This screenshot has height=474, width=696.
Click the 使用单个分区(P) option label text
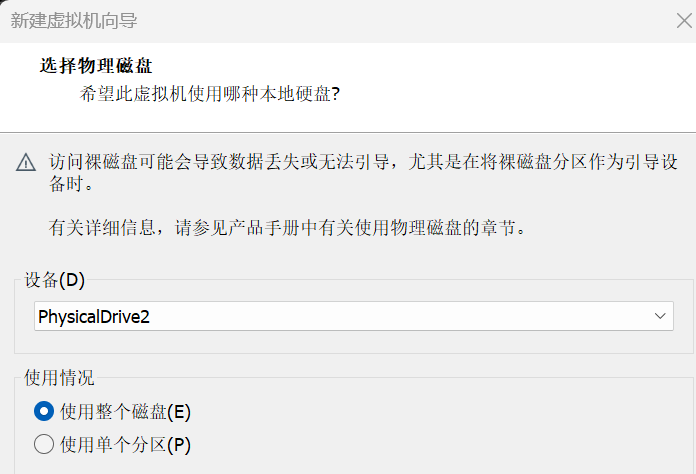pyautogui.click(x=125, y=443)
